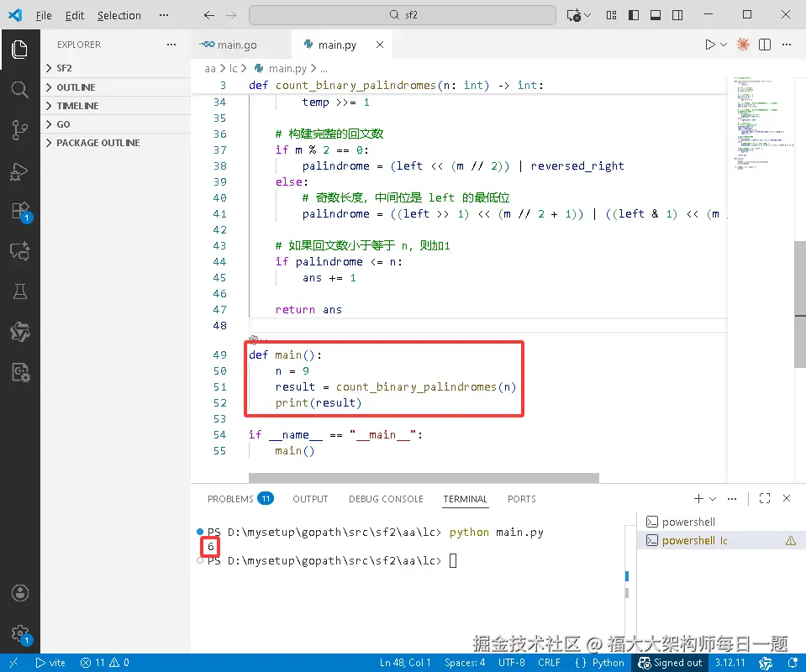Close the bottom panel with X
The image size is (806, 672).
(787, 498)
